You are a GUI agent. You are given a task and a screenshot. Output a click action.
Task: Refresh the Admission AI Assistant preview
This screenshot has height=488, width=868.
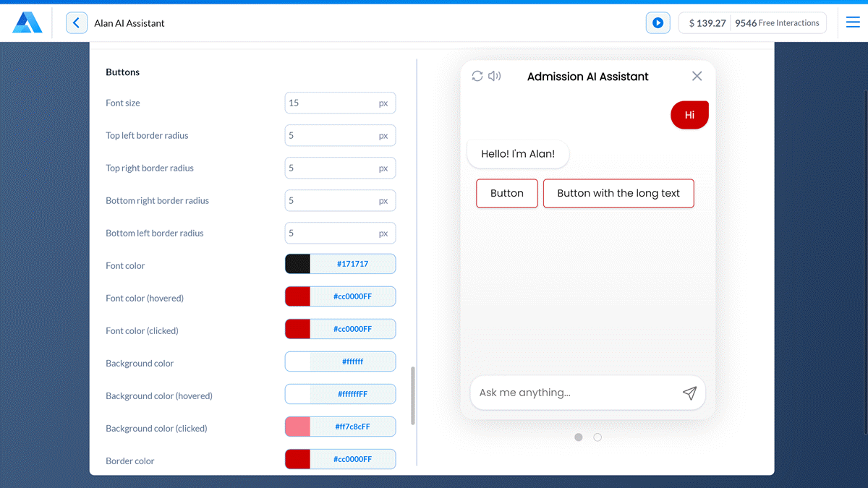tap(477, 76)
